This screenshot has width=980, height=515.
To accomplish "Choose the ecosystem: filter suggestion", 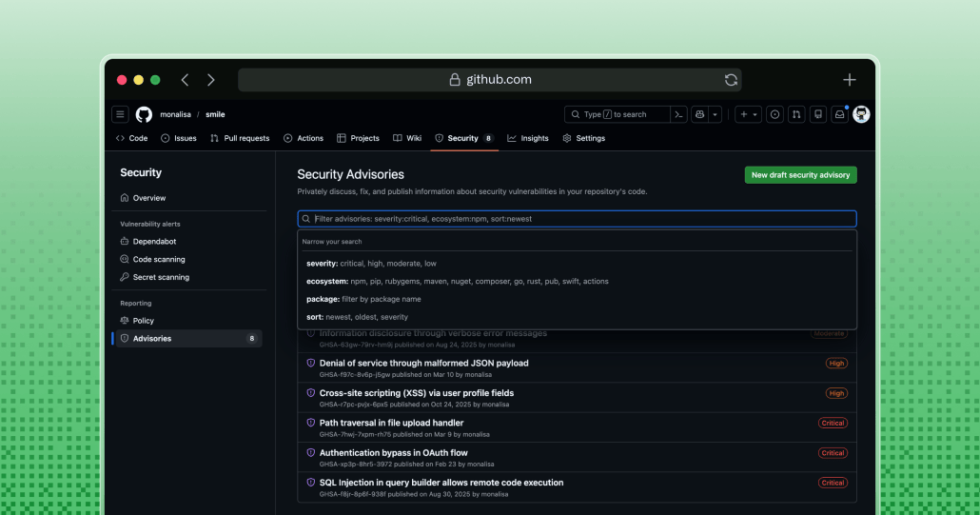I will coord(577,281).
